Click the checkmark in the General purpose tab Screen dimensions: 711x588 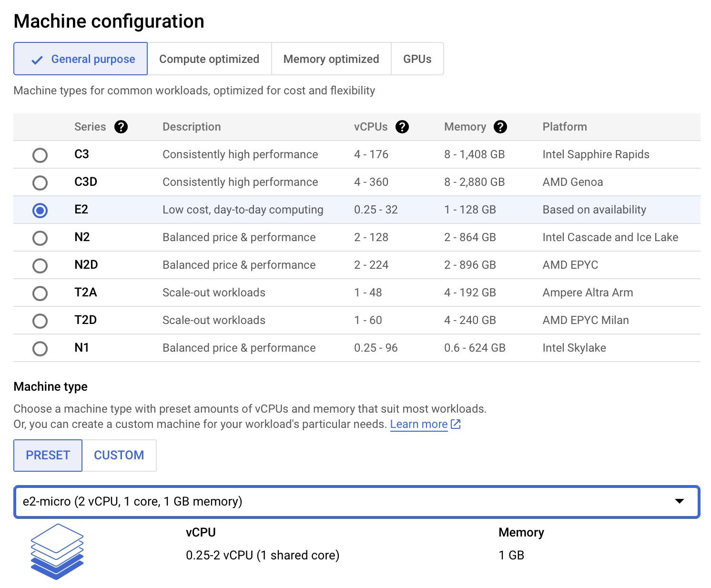tap(36, 59)
